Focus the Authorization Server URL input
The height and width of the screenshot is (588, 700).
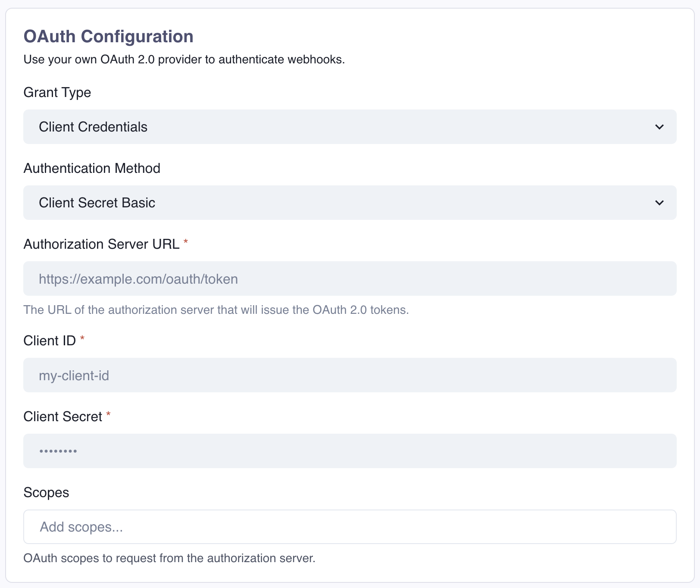[350, 278]
